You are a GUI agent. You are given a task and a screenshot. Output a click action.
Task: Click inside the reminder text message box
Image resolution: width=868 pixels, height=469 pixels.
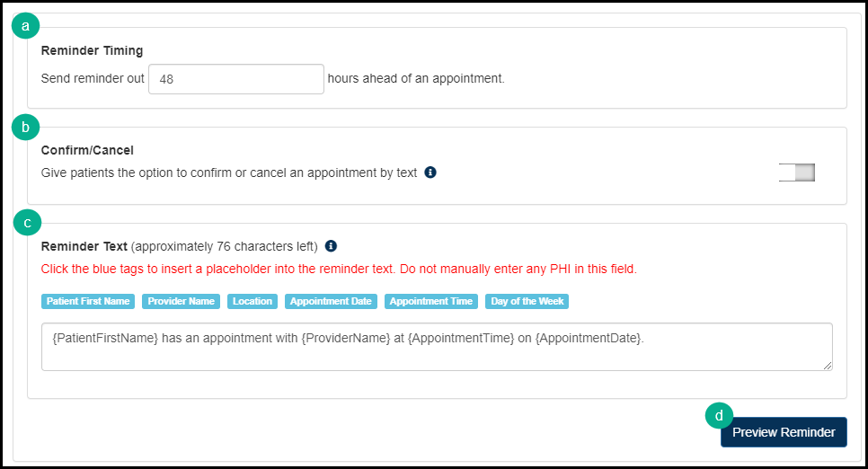click(437, 347)
